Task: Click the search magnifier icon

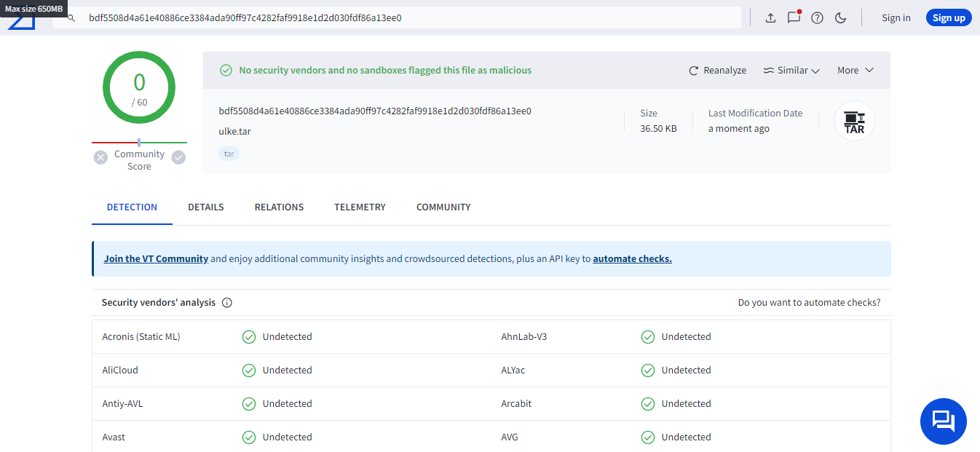Action: [71, 17]
